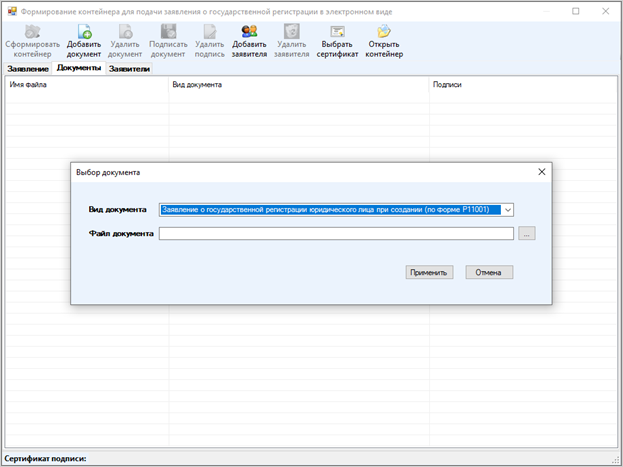Expand the Вид документа dropdown arrow
The image size is (623, 467).
pyautogui.click(x=508, y=210)
